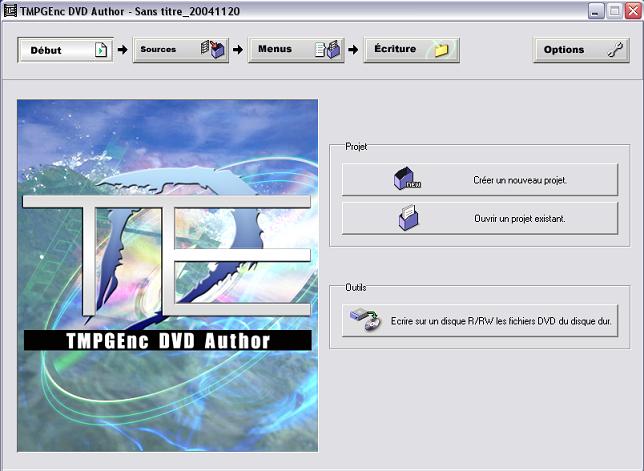Screen dimensions: 644x471
Task: Click the page-and-box icon on Menus
Action: [x=328, y=50]
